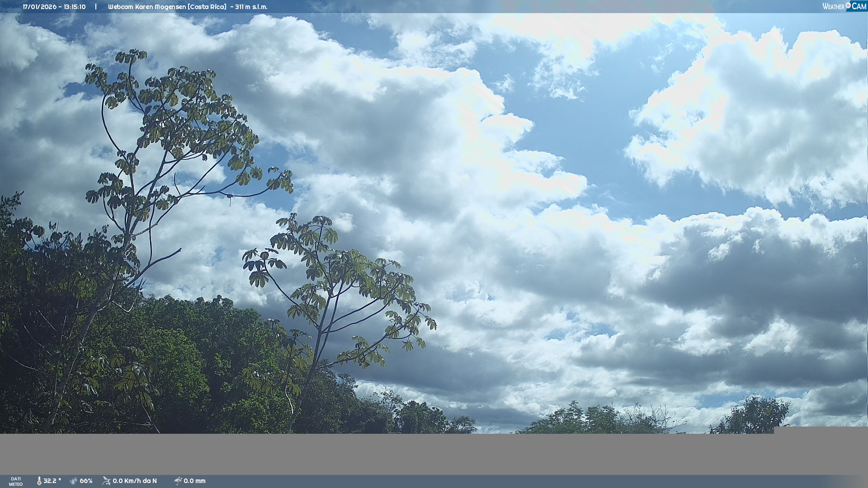Click the 311 m s.l.m. altitude label

(251, 7)
